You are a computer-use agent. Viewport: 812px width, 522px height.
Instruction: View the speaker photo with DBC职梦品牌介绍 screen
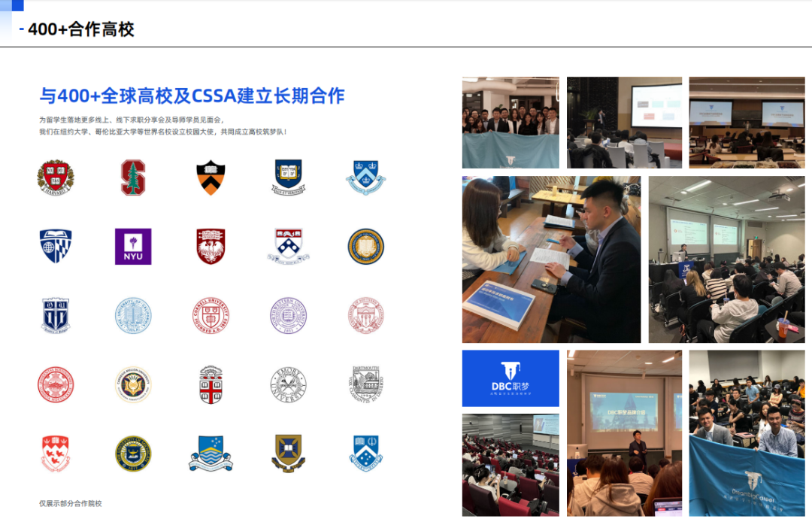(x=625, y=433)
